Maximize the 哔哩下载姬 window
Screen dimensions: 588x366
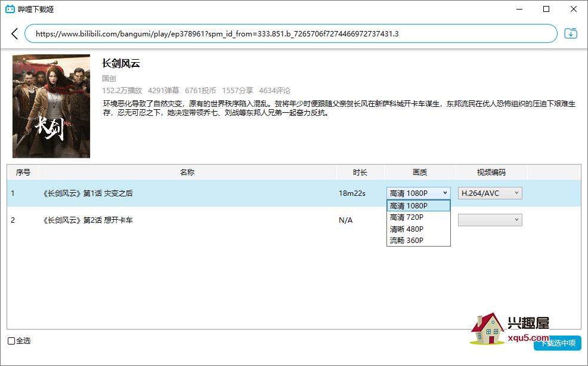coord(546,9)
